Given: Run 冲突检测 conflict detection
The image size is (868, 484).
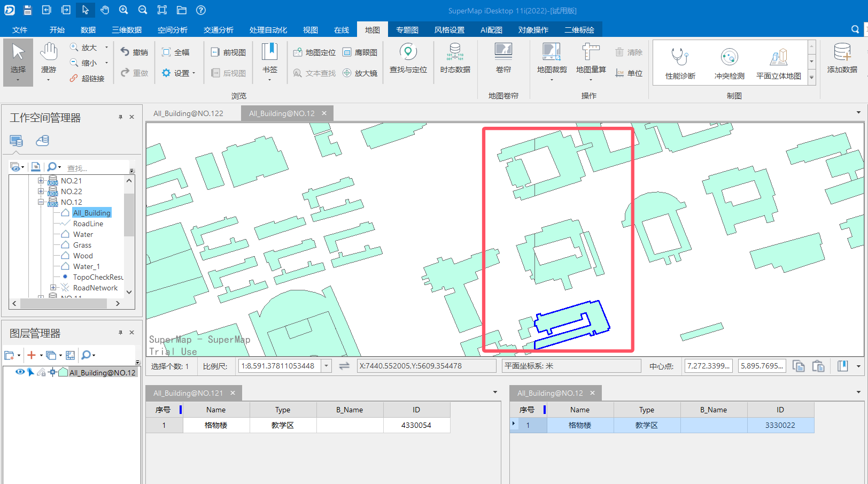Looking at the screenshot, I should point(730,63).
